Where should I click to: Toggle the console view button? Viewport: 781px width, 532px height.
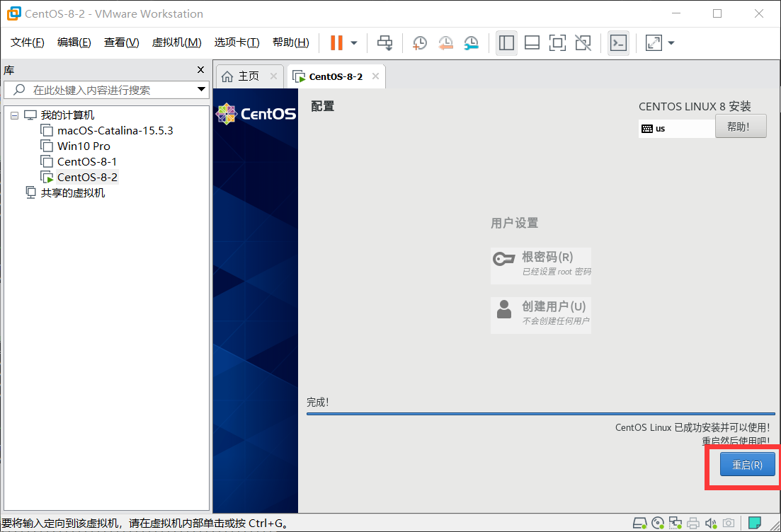(618, 43)
